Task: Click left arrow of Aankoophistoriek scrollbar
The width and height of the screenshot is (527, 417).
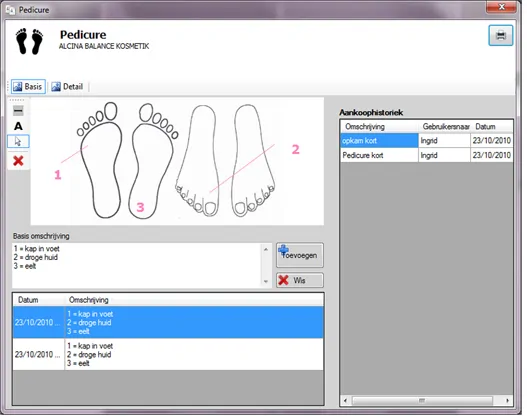Action: tap(345, 400)
